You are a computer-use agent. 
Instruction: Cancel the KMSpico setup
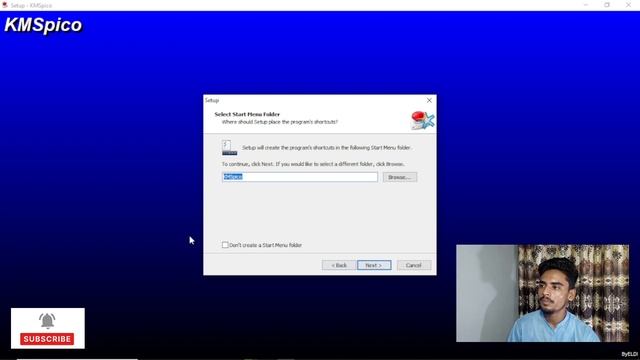[413, 265]
